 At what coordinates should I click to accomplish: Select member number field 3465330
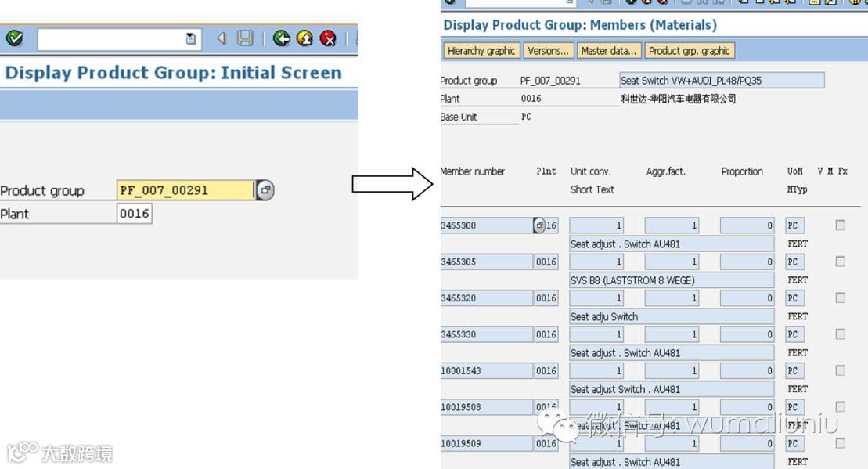tap(487, 334)
